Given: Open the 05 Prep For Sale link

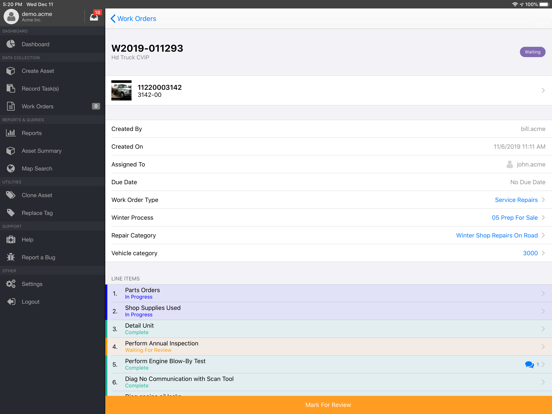Looking at the screenshot, I should tap(515, 218).
